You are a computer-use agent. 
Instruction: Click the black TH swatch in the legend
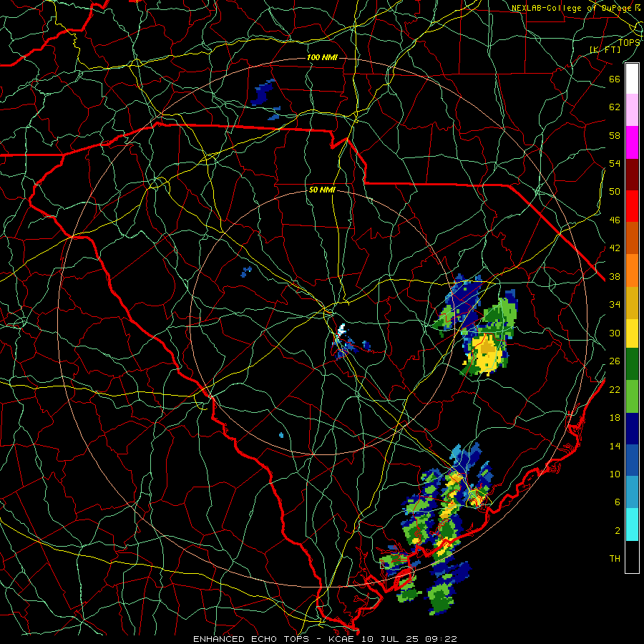pyautogui.click(x=632, y=557)
